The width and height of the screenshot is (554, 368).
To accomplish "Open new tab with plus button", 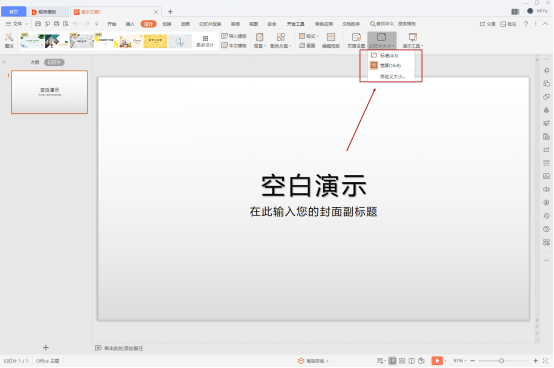I will pyautogui.click(x=170, y=12).
